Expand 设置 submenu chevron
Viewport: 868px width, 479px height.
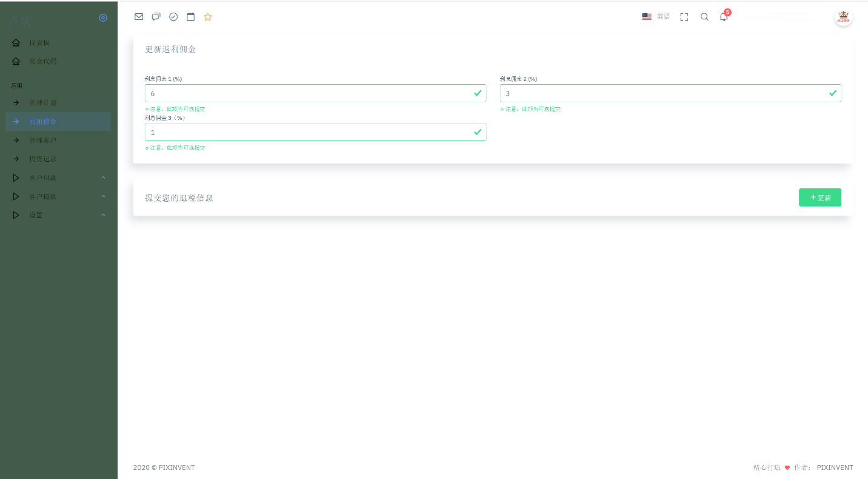tap(103, 215)
